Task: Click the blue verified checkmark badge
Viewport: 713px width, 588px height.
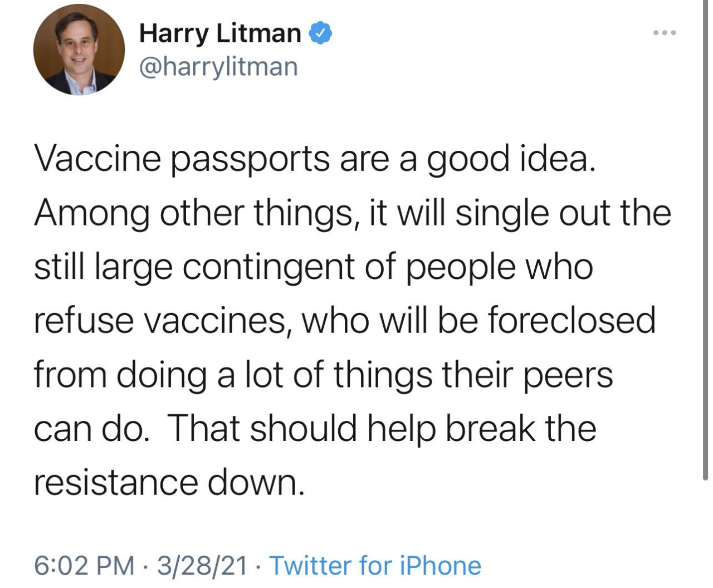Action: (x=320, y=33)
